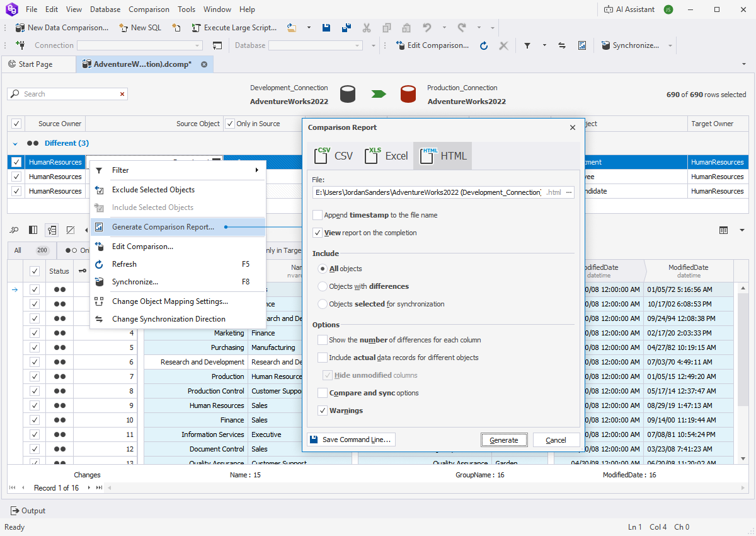Open the Comparison menu
This screenshot has height=536, width=756.
149,9
